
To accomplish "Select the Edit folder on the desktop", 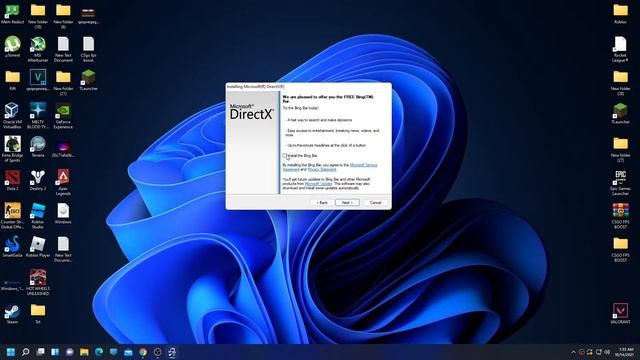I will tap(12, 80).
